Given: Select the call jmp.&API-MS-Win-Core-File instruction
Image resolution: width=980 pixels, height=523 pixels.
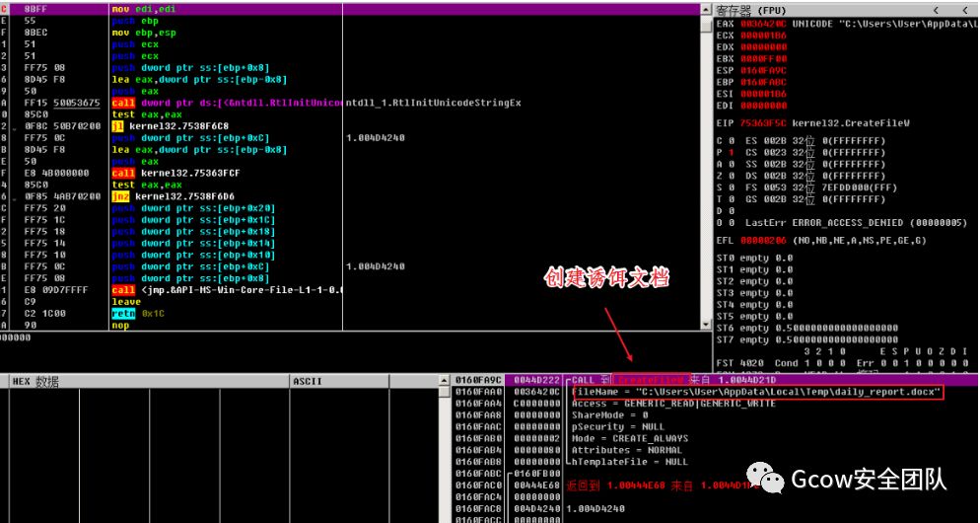Looking at the screenshot, I should tap(228, 290).
